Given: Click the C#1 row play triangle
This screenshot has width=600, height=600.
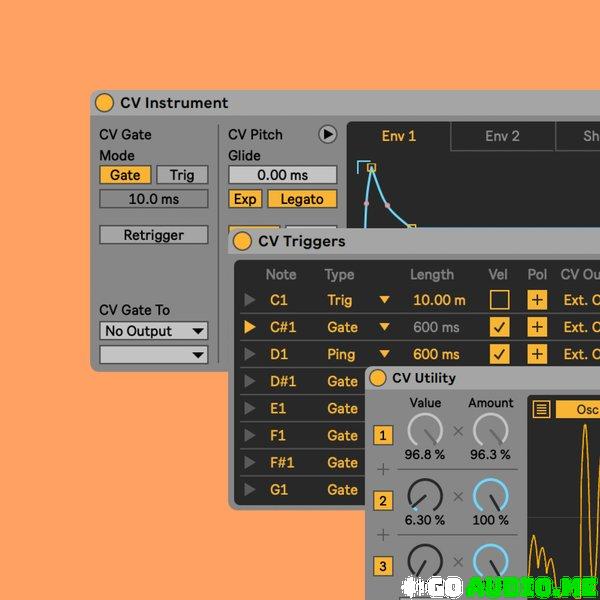Looking at the screenshot, I should click(x=249, y=327).
